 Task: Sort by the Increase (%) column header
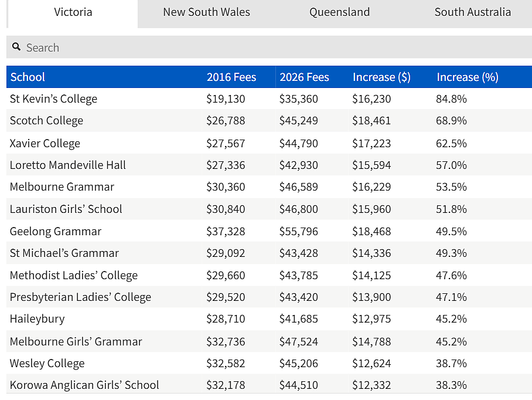coord(468,77)
